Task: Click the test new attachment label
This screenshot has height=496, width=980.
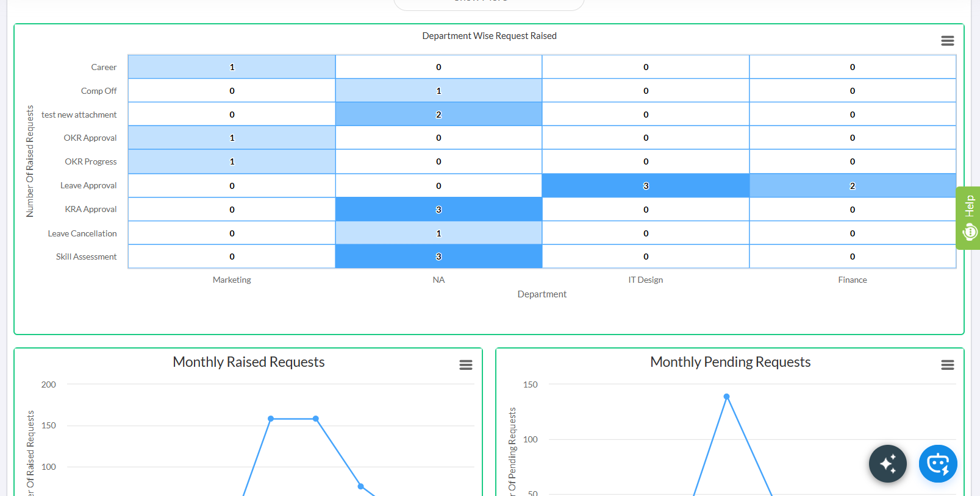Action: (x=79, y=115)
